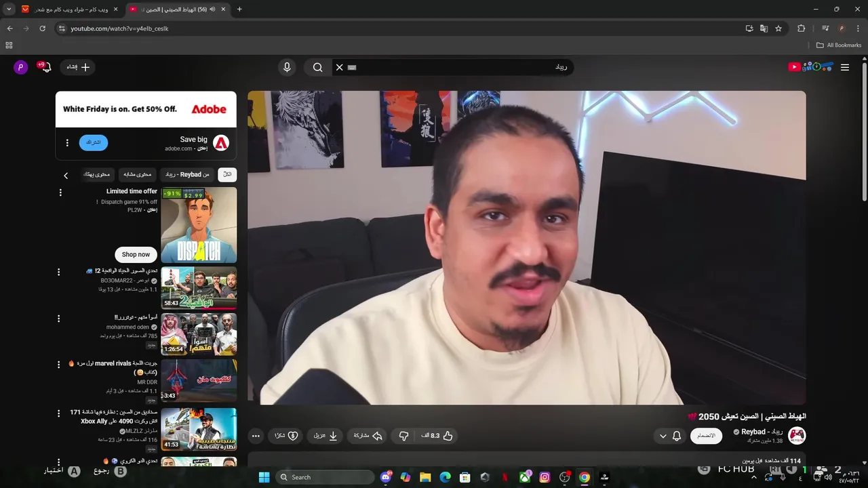The image size is (868, 488).
Task: Clear the YouTube search text with X
Action: click(x=339, y=67)
